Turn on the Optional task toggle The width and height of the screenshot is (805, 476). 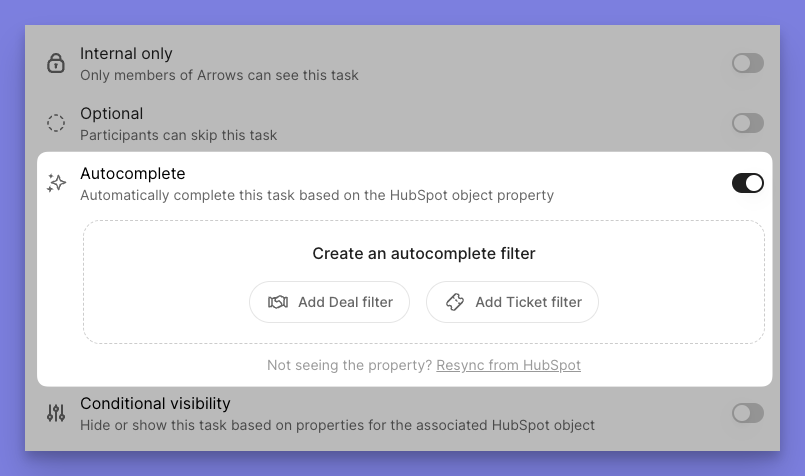click(x=747, y=123)
